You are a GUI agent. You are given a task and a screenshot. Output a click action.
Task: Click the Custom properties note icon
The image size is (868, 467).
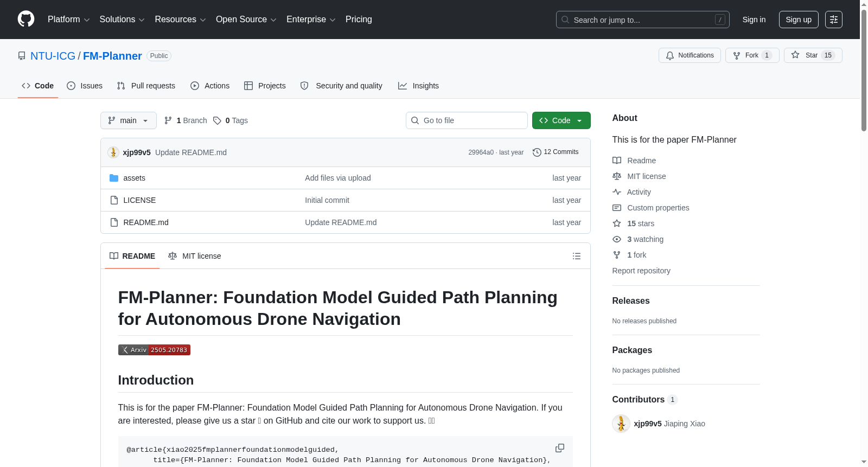point(617,208)
